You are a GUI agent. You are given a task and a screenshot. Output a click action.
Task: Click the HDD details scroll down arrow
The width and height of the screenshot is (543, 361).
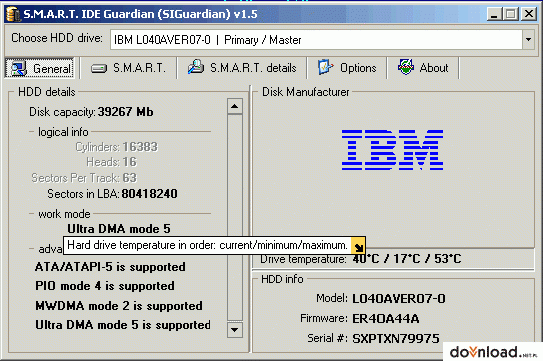click(235, 329)
